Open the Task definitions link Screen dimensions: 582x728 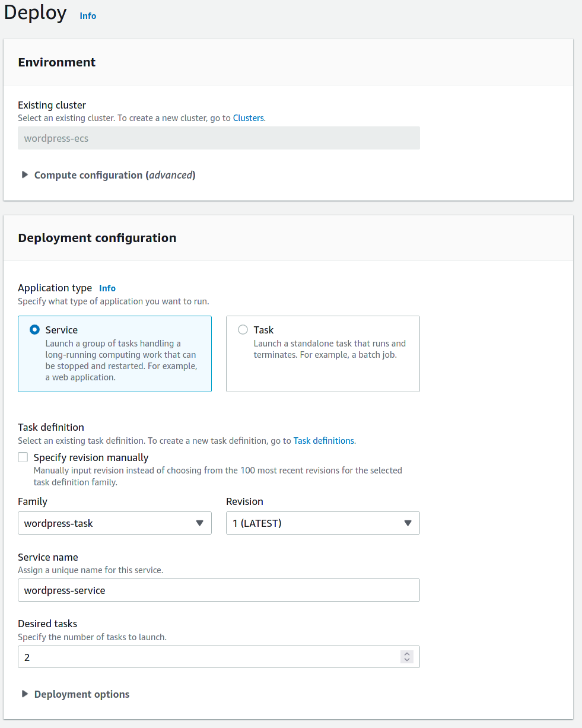tap(324, 441)
